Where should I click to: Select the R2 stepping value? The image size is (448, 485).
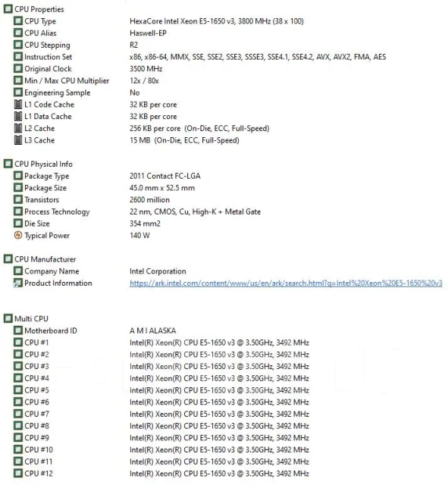click(x=133, y=45)
